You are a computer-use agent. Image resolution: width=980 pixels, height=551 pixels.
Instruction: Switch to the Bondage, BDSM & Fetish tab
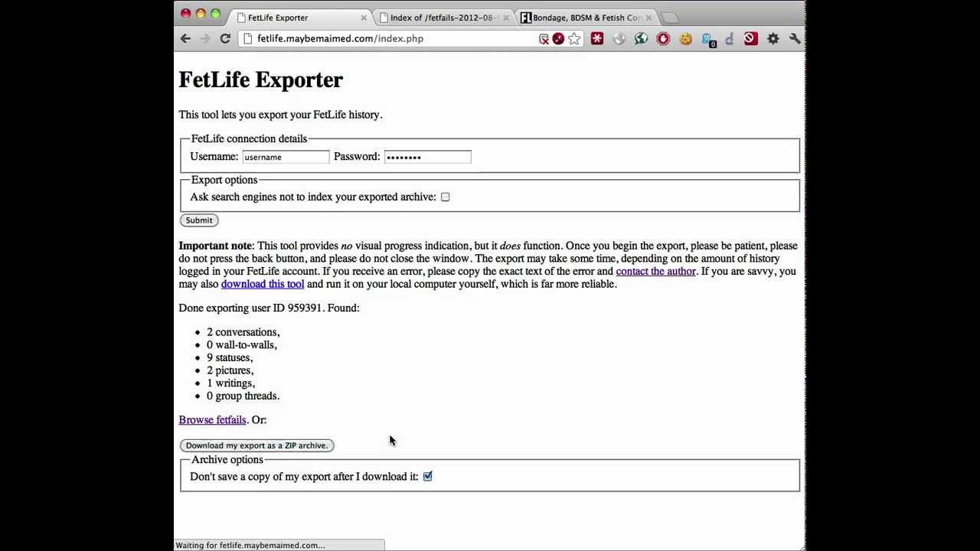coord(586,18)
